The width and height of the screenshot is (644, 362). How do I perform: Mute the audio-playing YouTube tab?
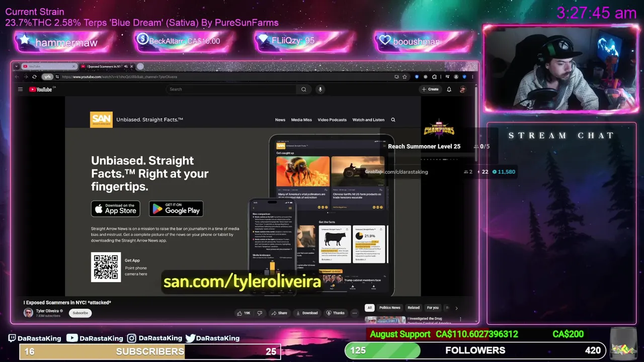coord(125,66)
